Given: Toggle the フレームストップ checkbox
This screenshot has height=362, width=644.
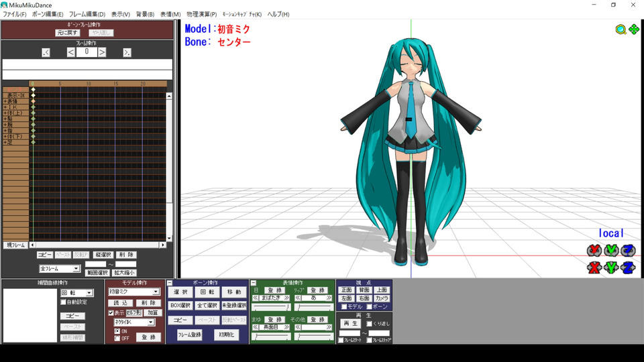Looking at the screenshot, I should [369, 341].
